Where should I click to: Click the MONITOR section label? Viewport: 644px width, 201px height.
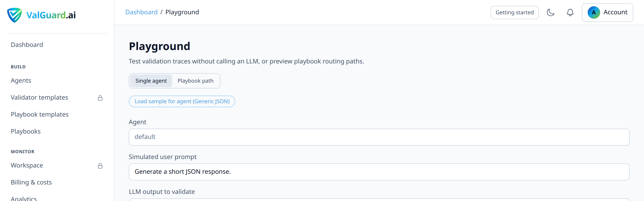(x=23, y=152)
